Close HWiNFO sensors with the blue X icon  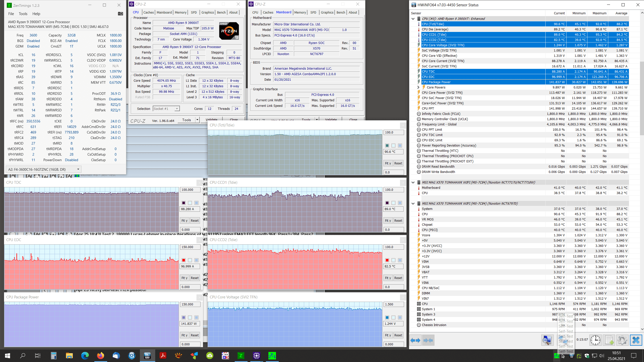pyautogui.click(x=636, y=340)
